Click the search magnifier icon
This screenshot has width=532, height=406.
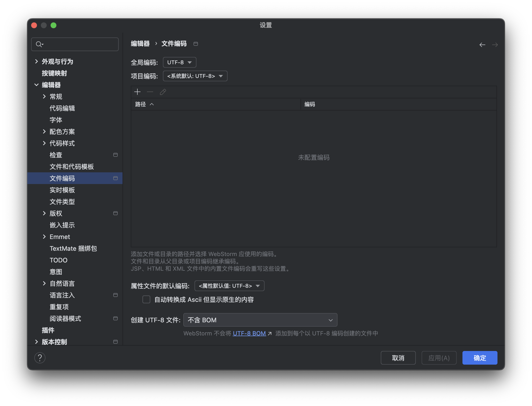point(39,44)
